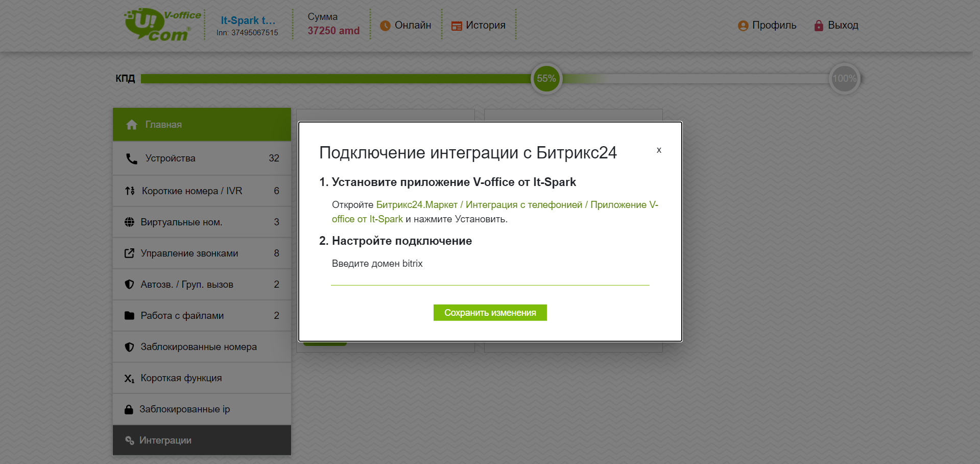Open the Устройства section
980x464 pixels.
coord(202,158)
